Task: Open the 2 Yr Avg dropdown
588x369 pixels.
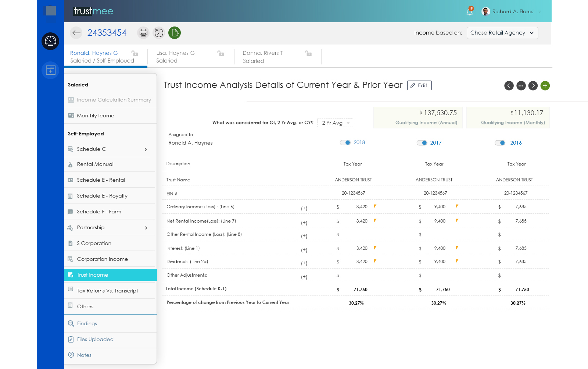Action: pyautogui.click(x=335, y=123)
